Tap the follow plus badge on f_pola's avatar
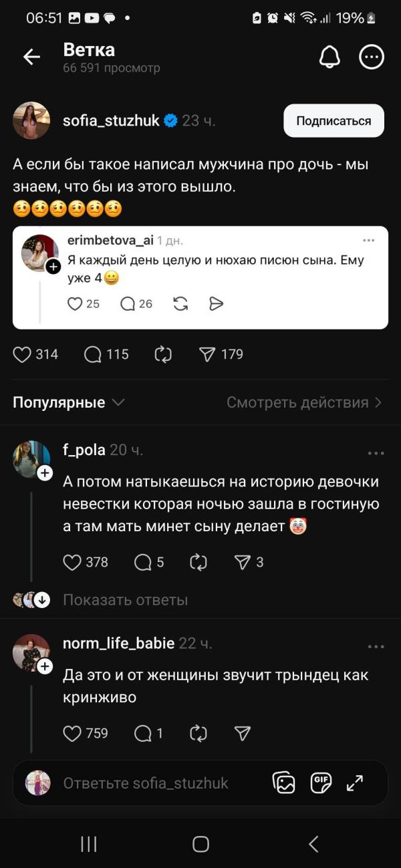This screenshot has width=401, height=868. tap(45, 472)
